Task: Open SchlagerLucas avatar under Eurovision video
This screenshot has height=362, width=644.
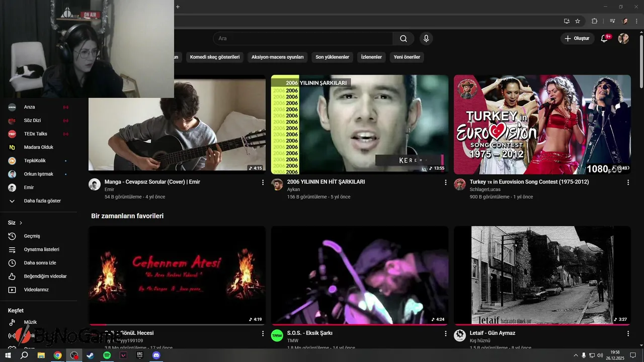Action: click(460, 184)
